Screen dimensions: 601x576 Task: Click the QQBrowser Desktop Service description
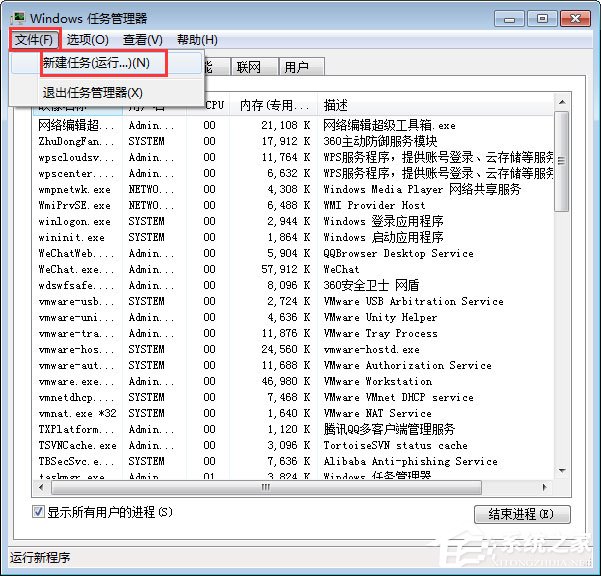[398, 253]
